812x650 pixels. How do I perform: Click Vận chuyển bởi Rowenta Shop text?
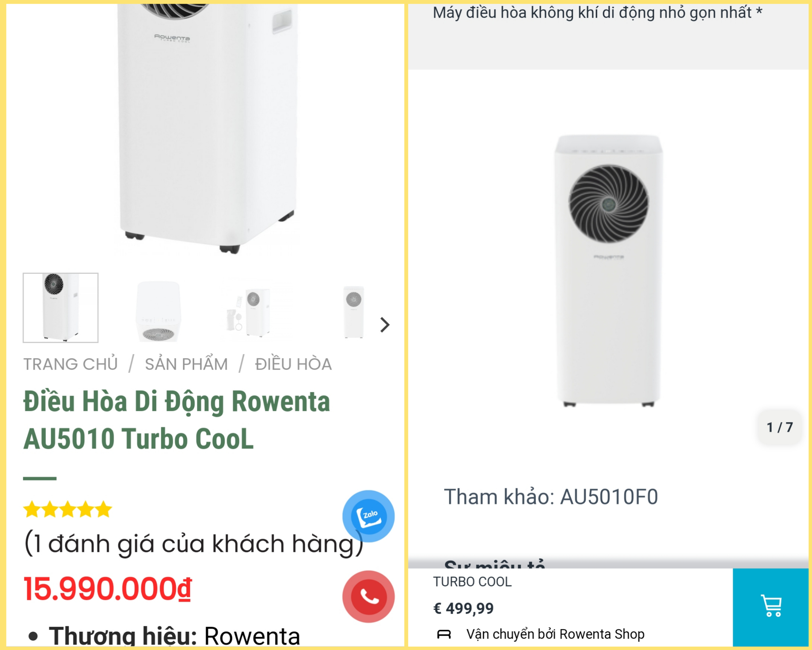point(555,634)
